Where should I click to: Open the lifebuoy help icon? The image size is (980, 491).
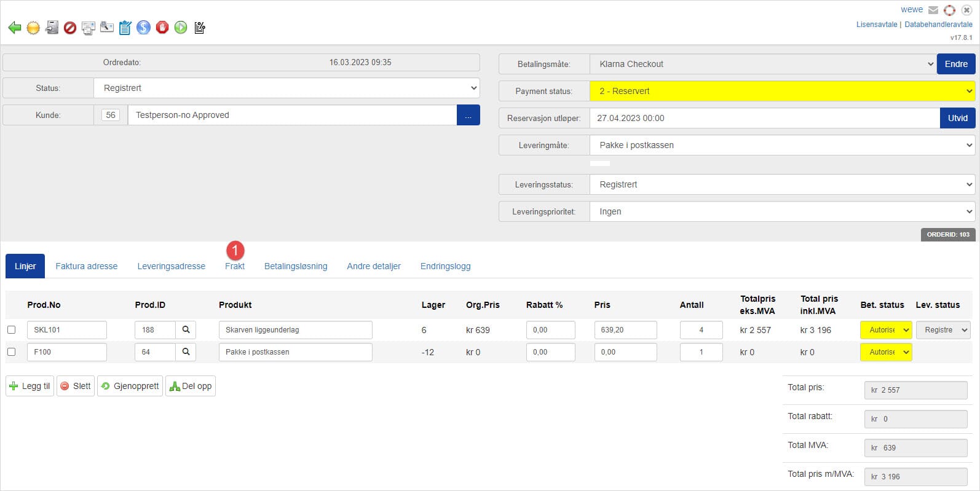click(950, 10)
